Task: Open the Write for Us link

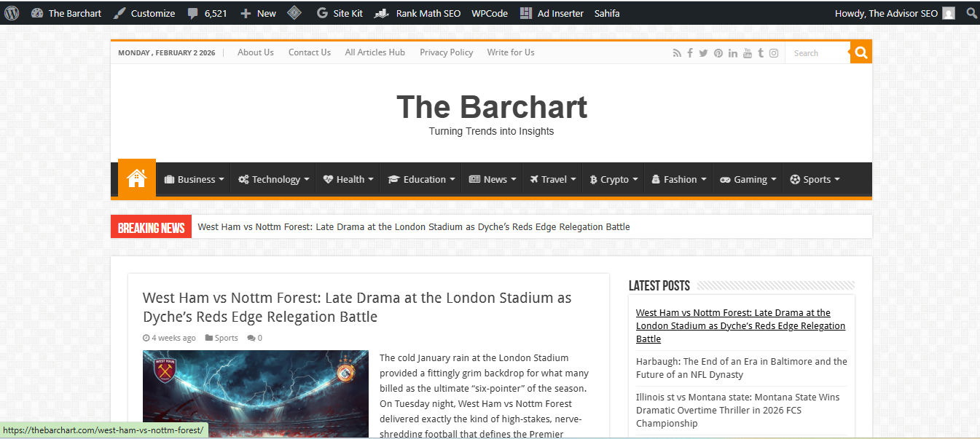Action: point(511,52)
